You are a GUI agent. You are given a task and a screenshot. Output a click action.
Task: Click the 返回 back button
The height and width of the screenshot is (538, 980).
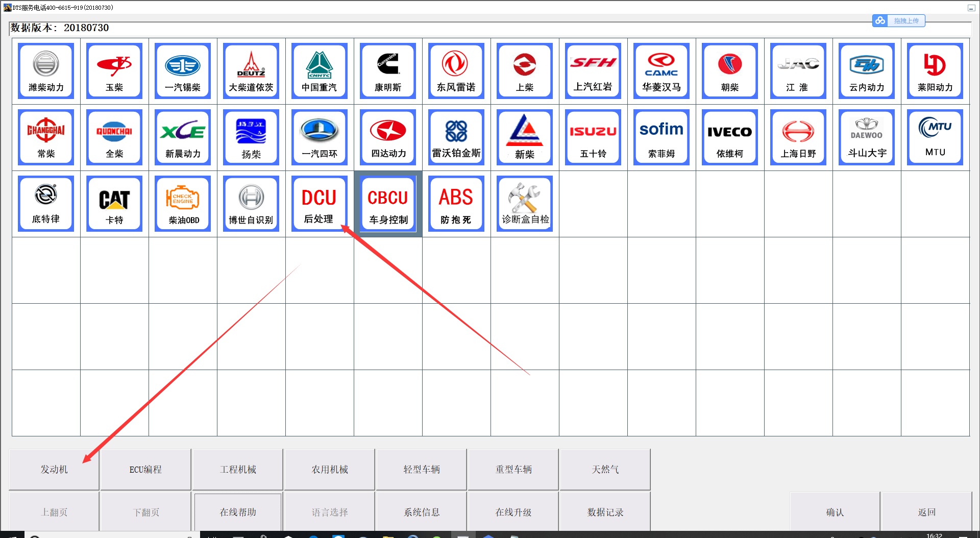(x=927, y=511)
